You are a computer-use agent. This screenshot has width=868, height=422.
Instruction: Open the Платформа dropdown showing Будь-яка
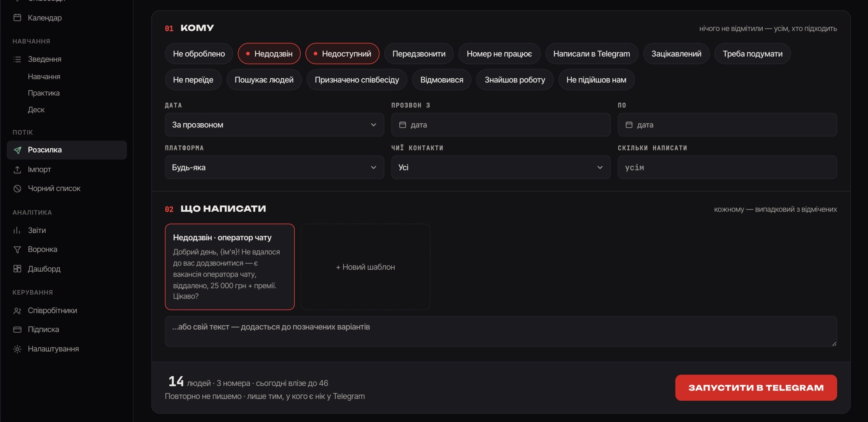(274, 167)
